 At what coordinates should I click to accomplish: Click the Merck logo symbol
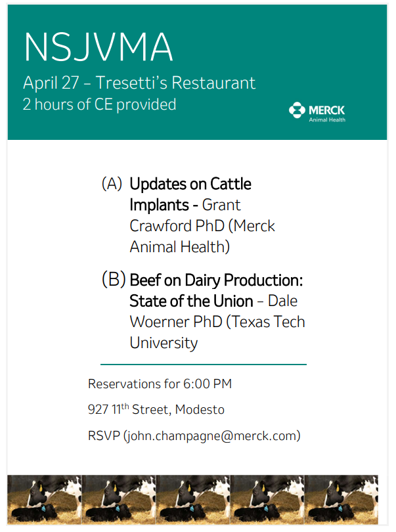pos(297,110)
